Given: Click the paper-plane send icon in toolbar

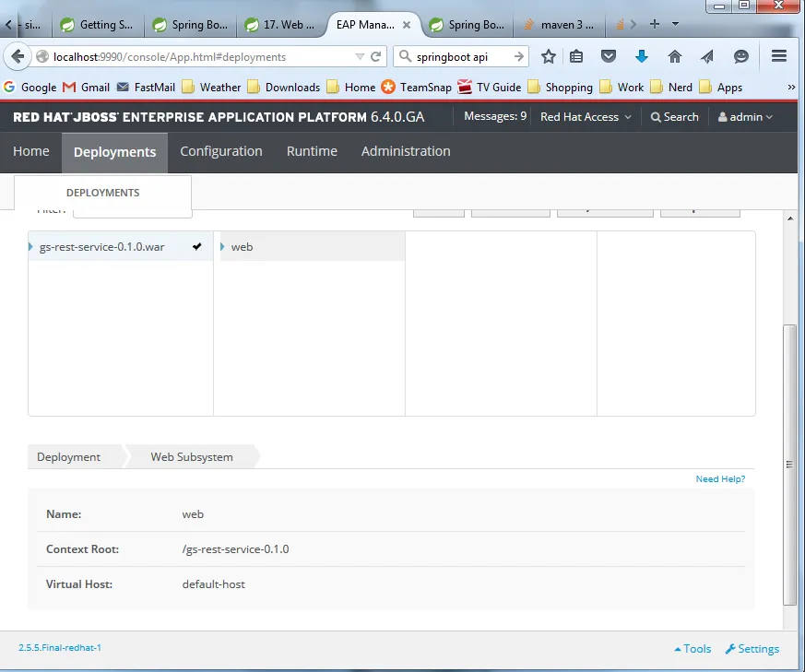Looking at the screenshot, I should [x=707, y=56].
